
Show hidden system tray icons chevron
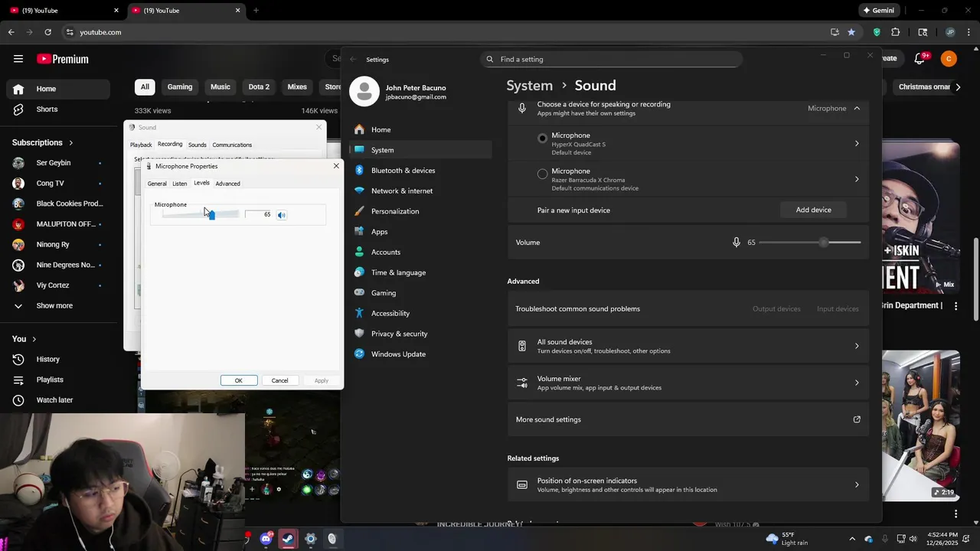click(x=852, y=539)
